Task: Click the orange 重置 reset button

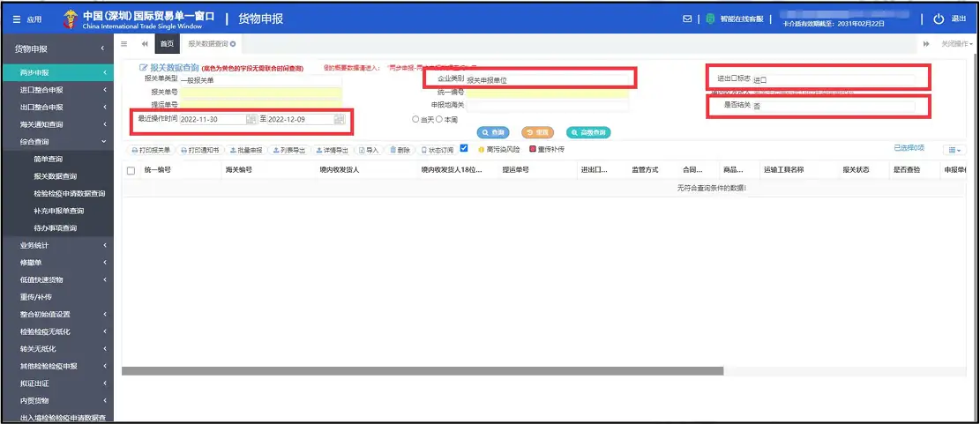Action: pyautogui.click(x=537, y=132)
